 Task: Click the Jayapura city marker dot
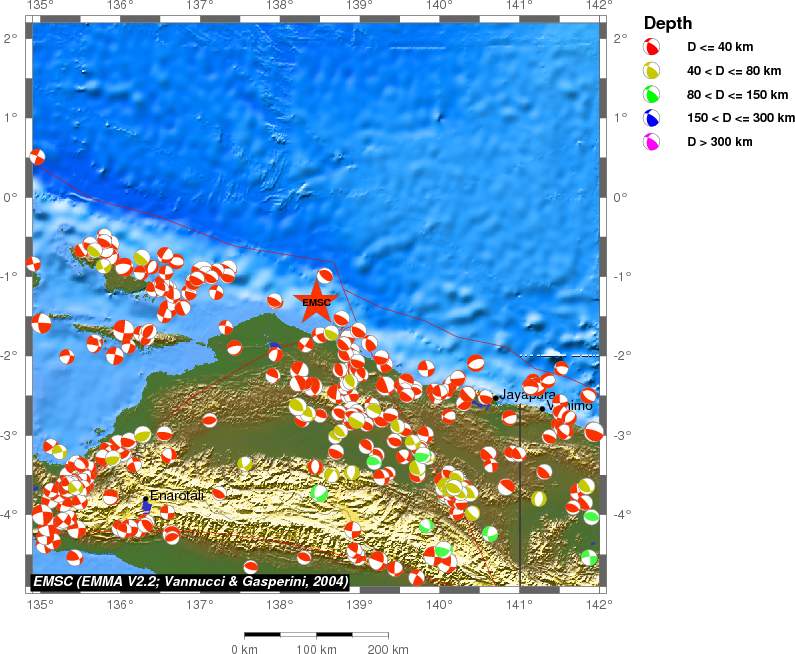tap(495, 398)
